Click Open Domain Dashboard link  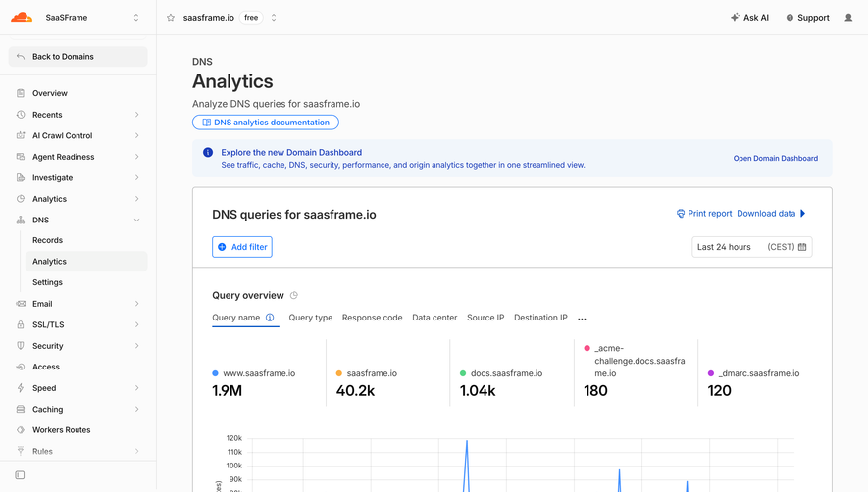(x=776, y=158)
